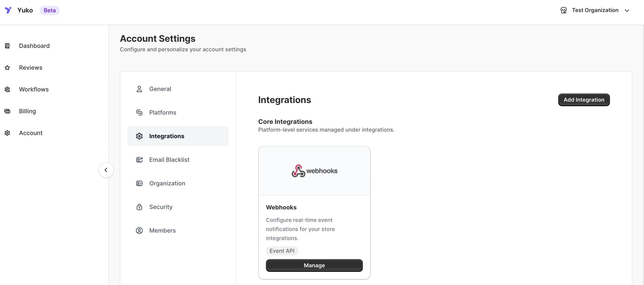Switch to the Platforms settings tab
Screen dimensions: 644x285
pyautogui.click(x=178, y=113)
